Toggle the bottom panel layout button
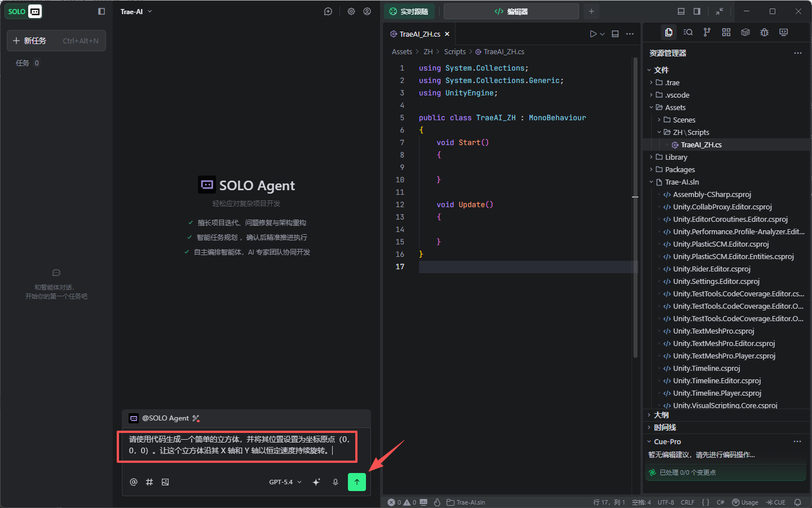 coord(681,11)
